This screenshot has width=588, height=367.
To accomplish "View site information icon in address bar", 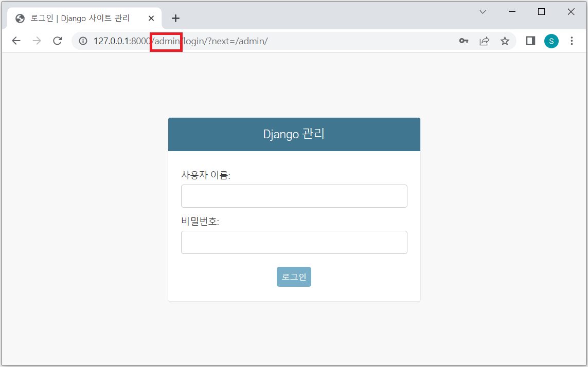I will [83, 41].
